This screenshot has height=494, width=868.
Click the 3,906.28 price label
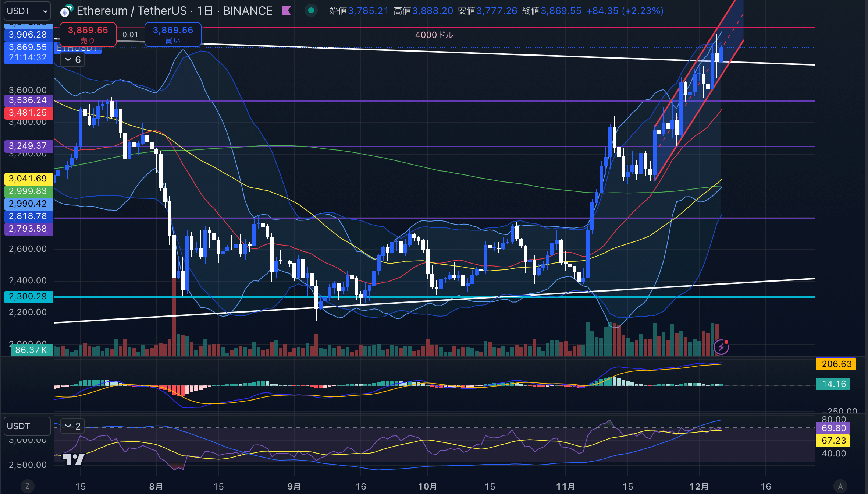pos(28,35)
